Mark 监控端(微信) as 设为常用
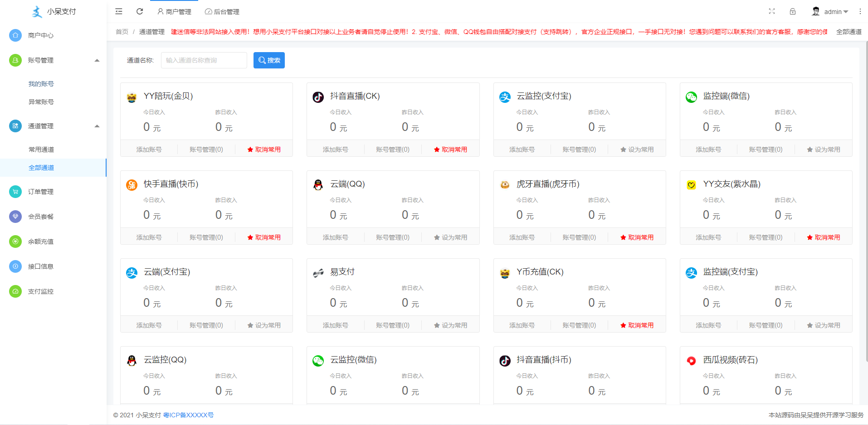 point(824,149)
